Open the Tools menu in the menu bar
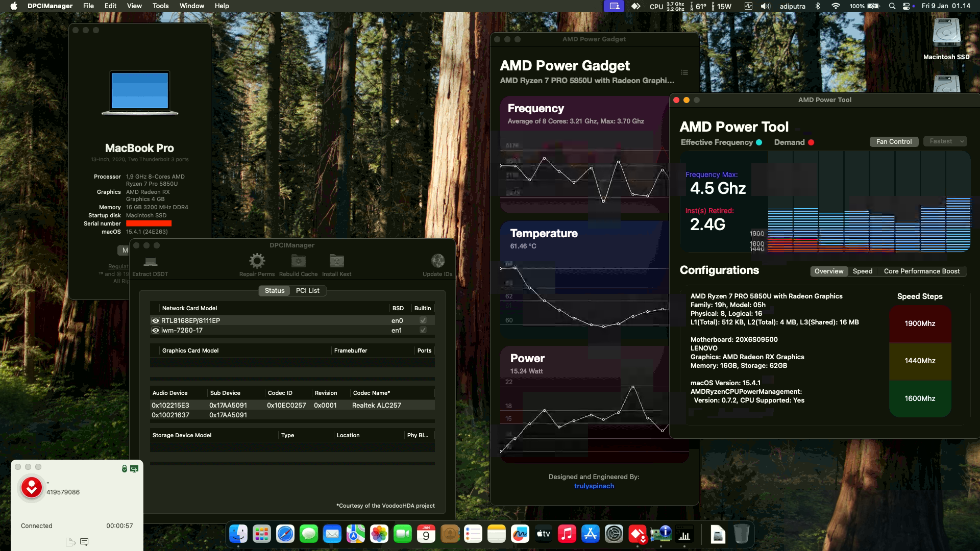This screenshot has width=980, height=551. 160,6
